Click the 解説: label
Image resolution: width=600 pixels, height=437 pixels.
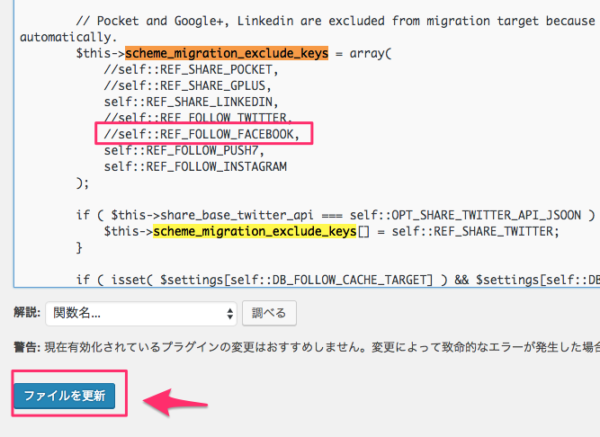(27, 312)
